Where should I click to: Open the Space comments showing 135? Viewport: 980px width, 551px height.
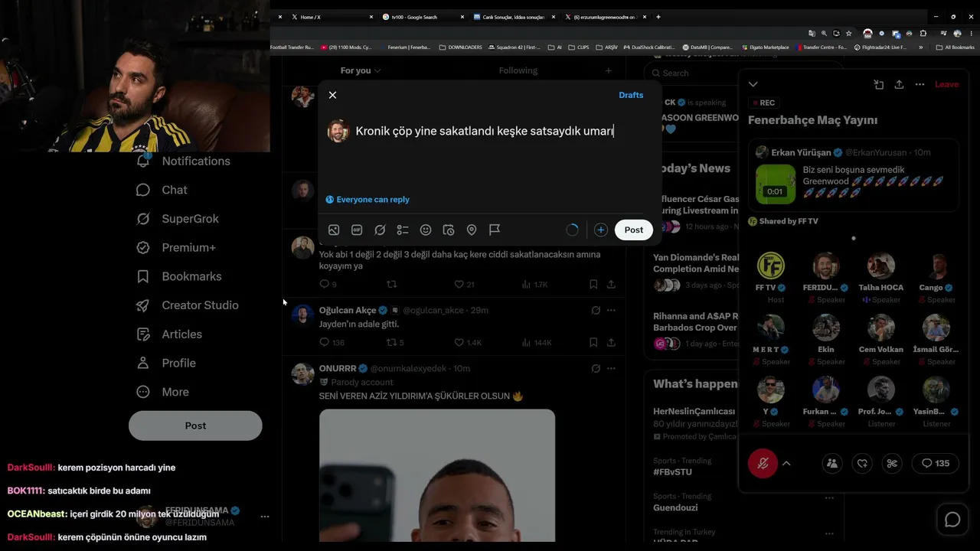tap(936, 463)
